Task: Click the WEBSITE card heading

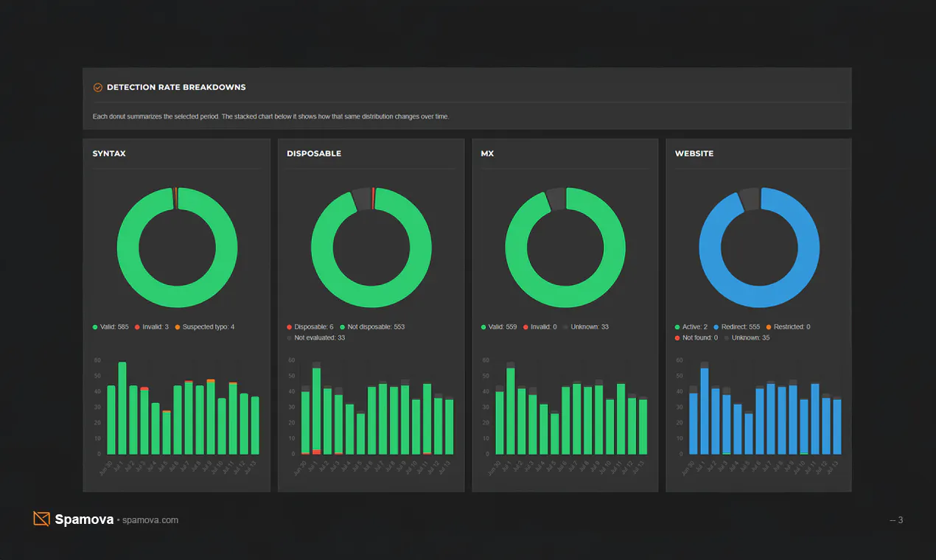Action: tap(694, 154)
